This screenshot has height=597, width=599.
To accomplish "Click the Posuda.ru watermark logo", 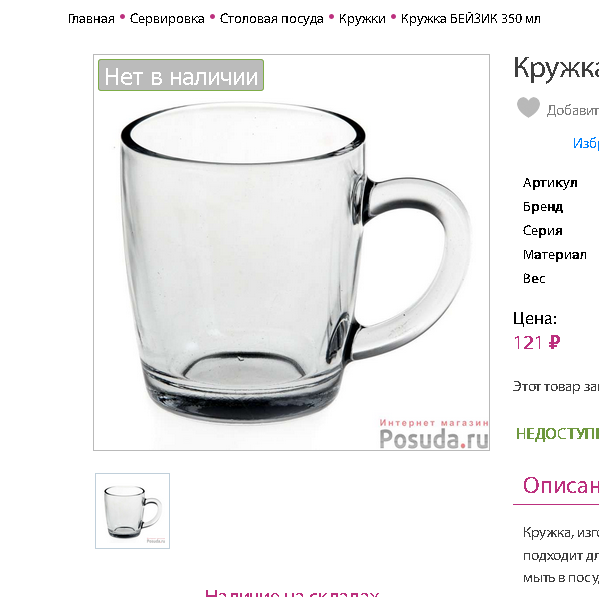I will pyautogui.click(x=434, y=434).
